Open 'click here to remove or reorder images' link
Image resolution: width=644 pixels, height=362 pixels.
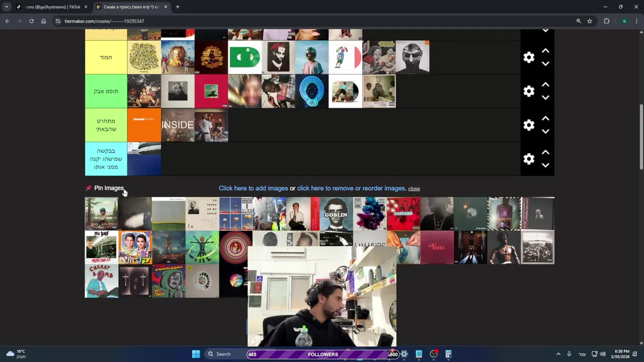[x=351, y=188]
